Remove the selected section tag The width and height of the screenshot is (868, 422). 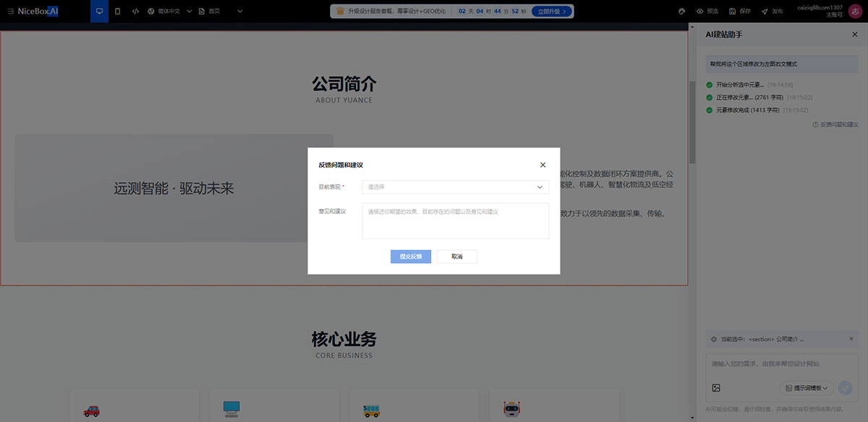(851, 339)
